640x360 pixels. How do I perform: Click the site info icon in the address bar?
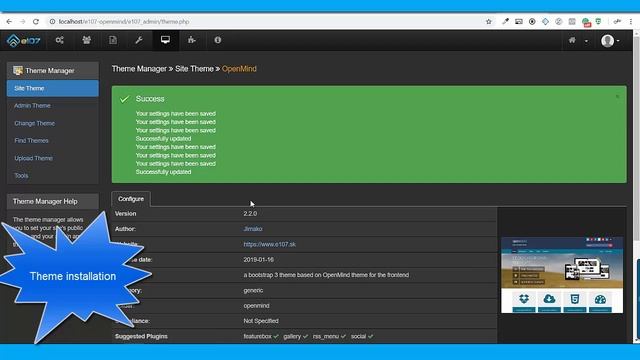52,22
